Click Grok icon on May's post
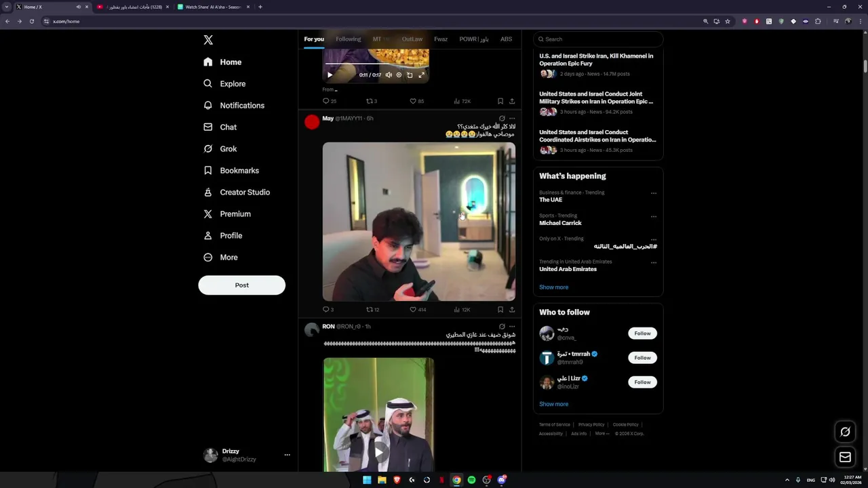Viewport: 868px width, 488px height. tap(502, 119)
